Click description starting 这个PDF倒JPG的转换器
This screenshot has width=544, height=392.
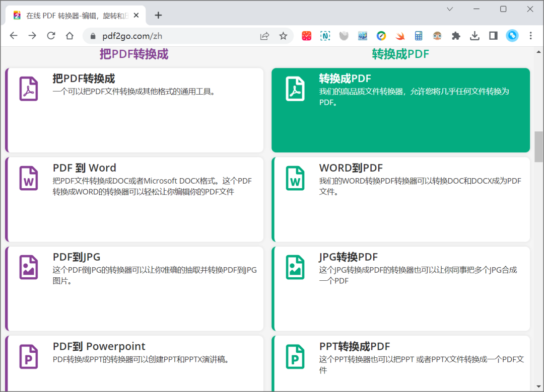(x=155, y=275)
